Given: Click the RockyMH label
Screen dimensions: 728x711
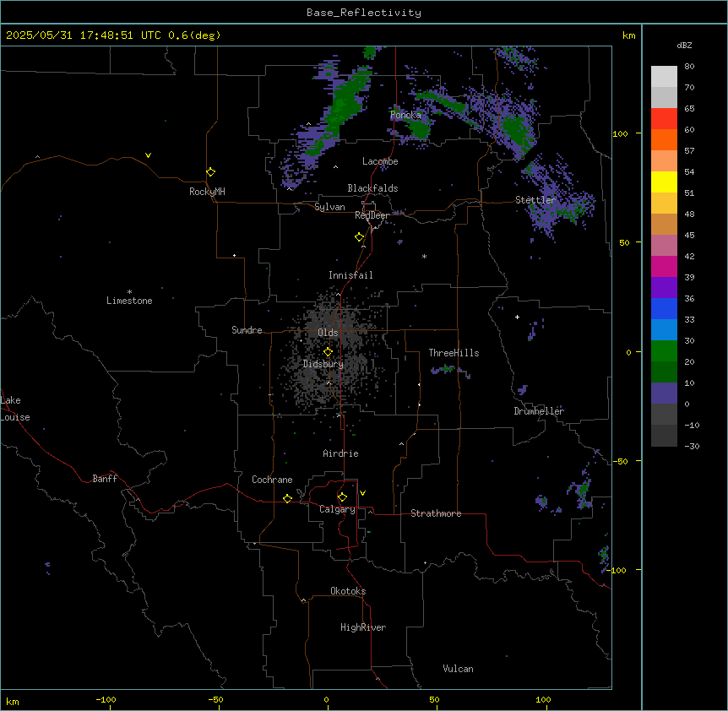Looking at the screenshot, I should click(x=207, y=192).
